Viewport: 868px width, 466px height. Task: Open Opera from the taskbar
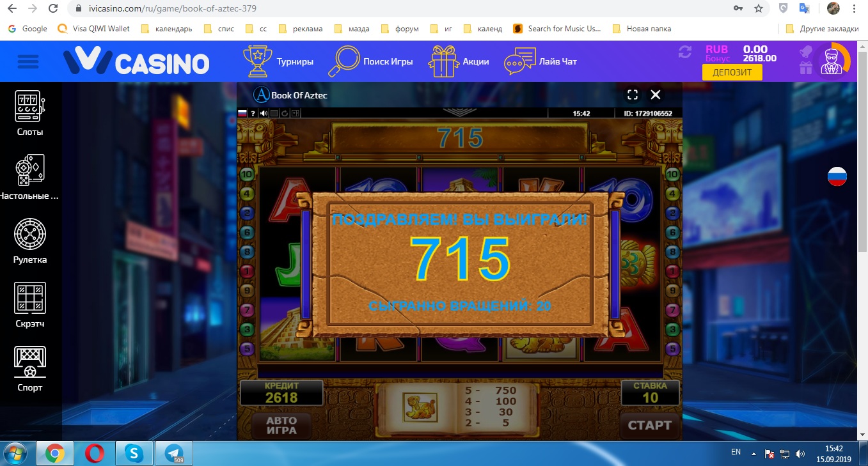[x=95, y=453]
